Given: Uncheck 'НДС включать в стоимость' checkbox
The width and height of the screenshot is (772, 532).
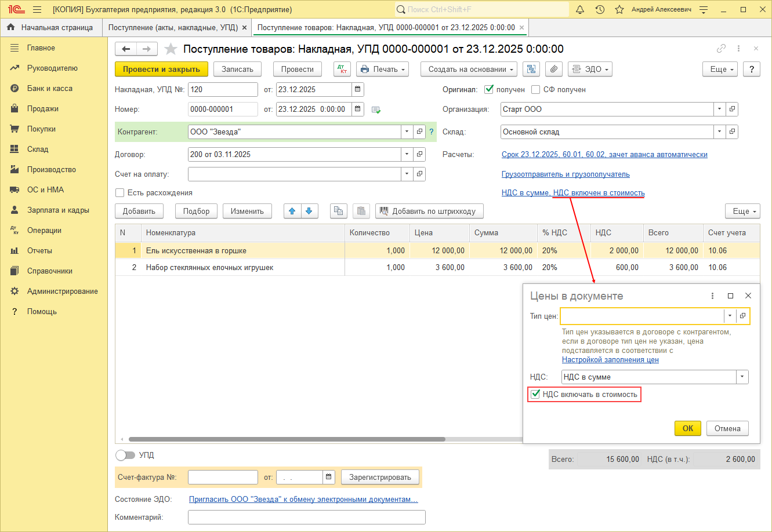Looking at the screenshot, I should pyautogui.click(x=535, y=395).
